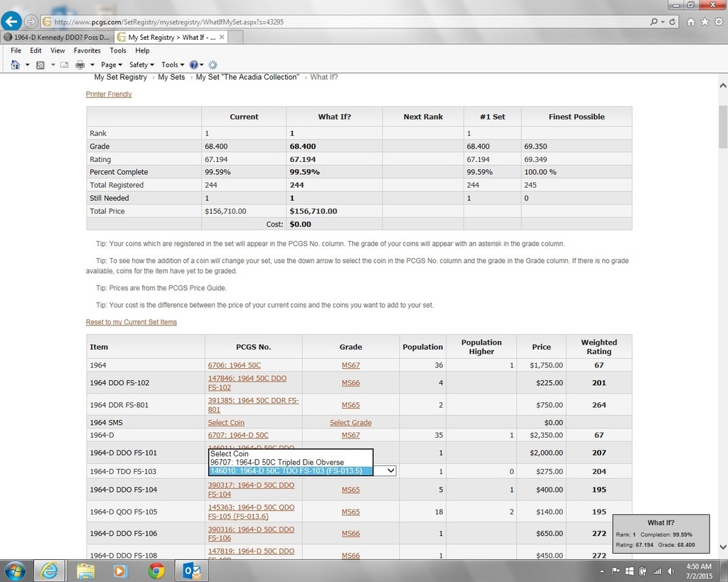Open Windows Media Player from the taskbar
This screenshot has height=582, width=728.
[119, 571]
